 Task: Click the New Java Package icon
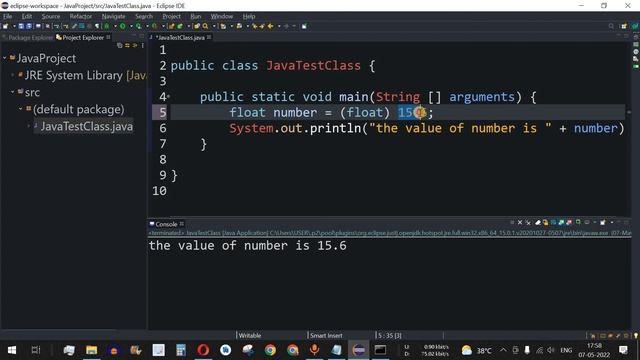tap(171, 26)
